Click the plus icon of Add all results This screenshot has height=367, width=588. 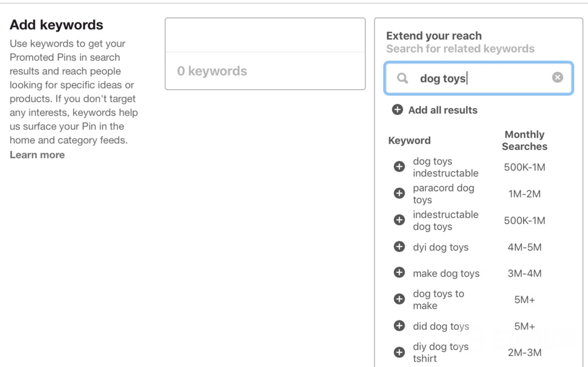point(397,110)
